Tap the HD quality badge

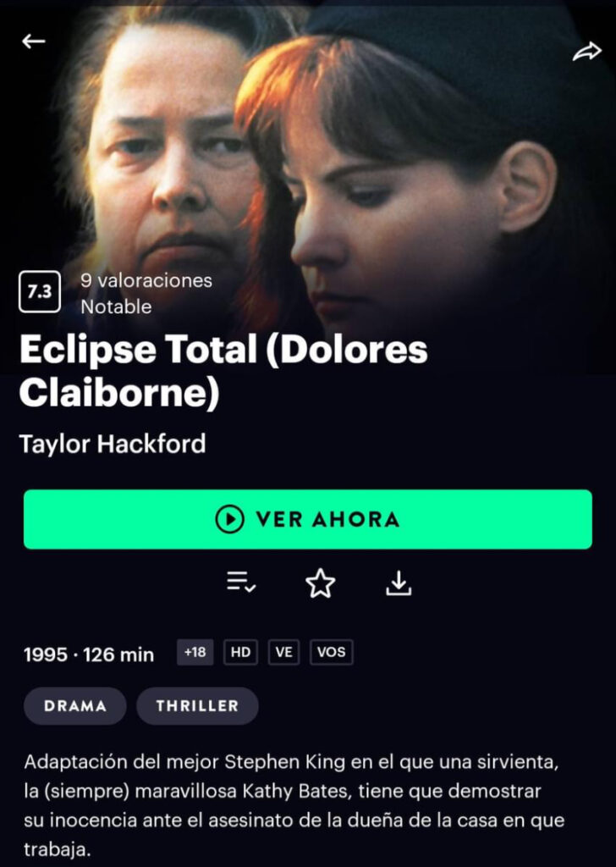[x=240, y=652]
